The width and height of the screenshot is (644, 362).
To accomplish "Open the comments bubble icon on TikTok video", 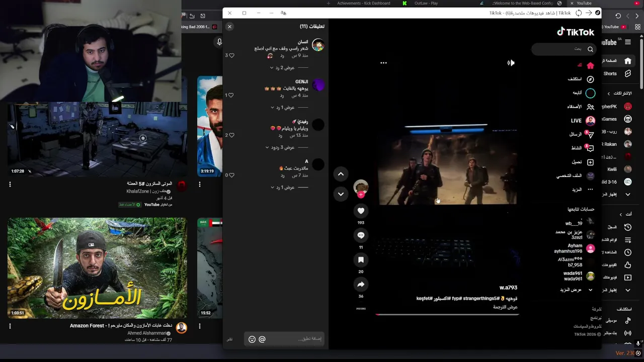I will pos(361,235).
